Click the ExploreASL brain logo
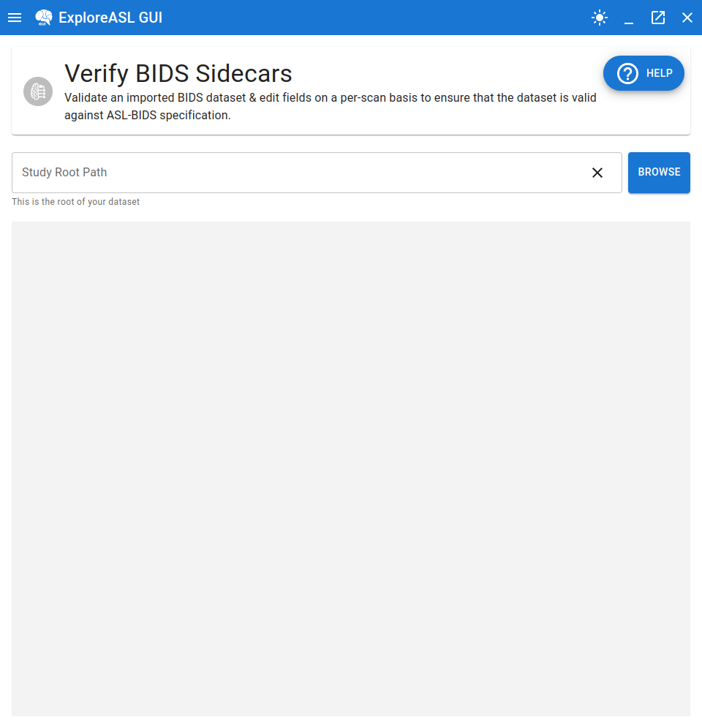Viewport: 702px width, 728px height. (43, 18)
